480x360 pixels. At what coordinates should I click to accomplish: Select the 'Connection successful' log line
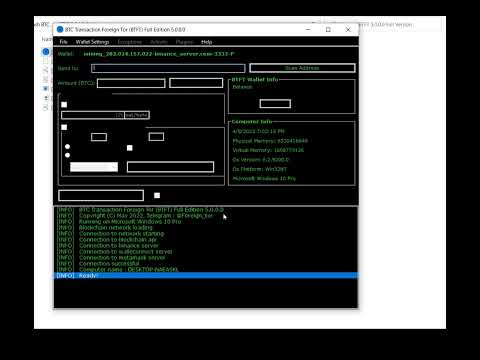(206, 264)
